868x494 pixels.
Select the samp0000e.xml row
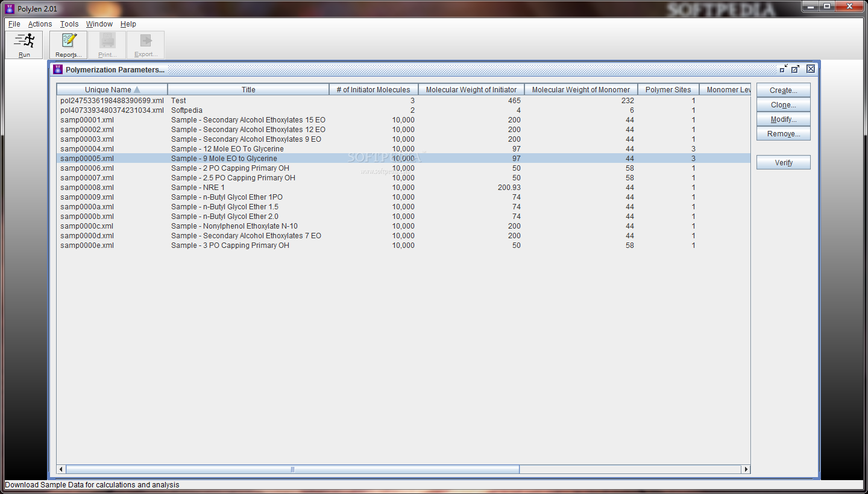point(403,245)
